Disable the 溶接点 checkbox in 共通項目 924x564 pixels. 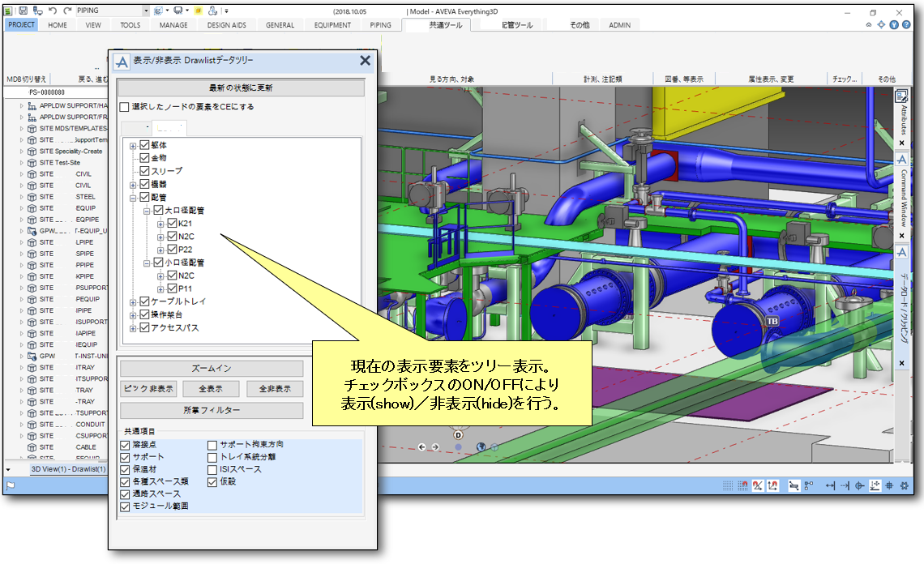[x=124, y=445]
